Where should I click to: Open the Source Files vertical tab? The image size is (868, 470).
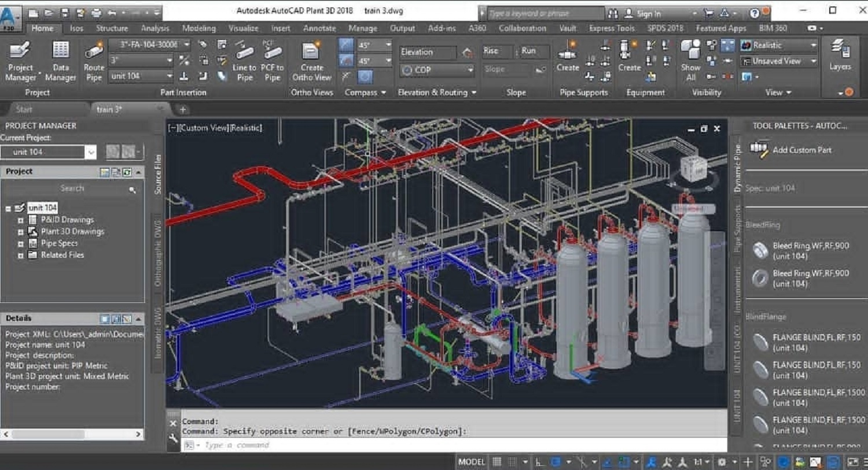coord(158,174)
